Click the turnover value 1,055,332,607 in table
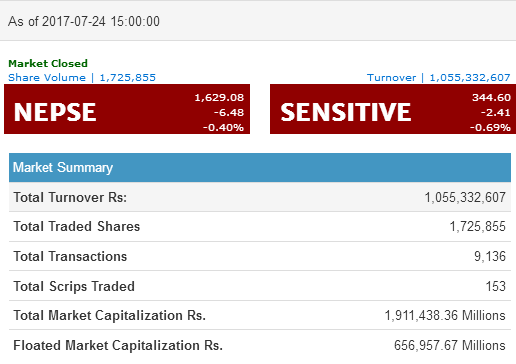 coord(465,197)
